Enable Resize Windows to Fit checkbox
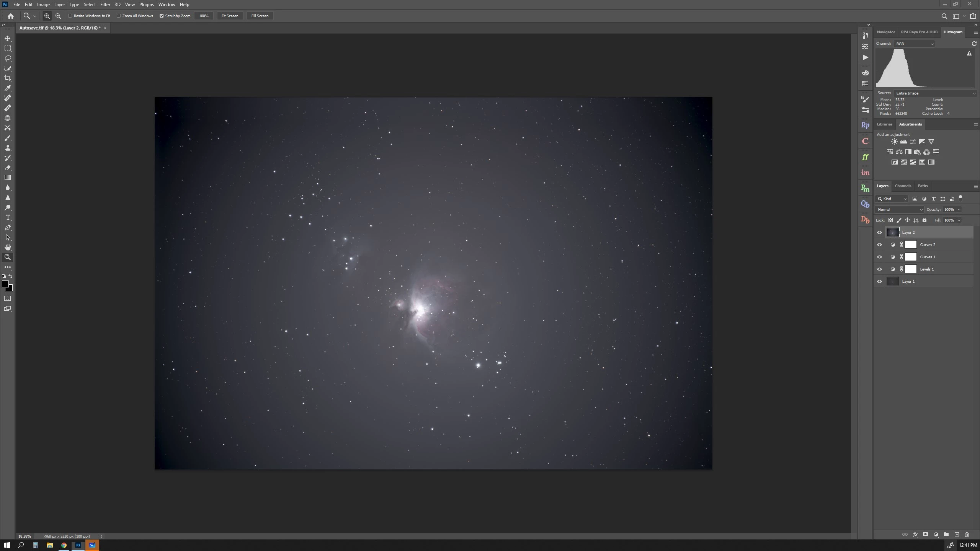 [70, 16]
